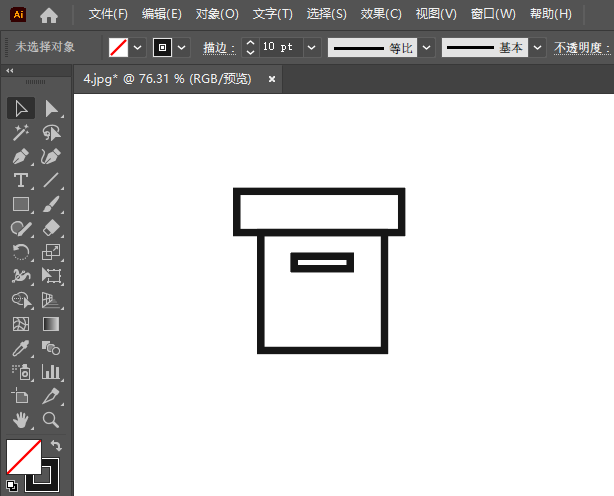Open the 不透明度 opacity panel link
The width and height of the screenshot is (614, 496).
[x=582, y=48]
